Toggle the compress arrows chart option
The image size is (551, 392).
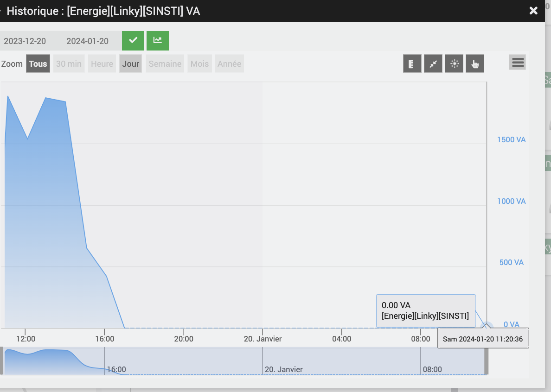pos(433,63)
